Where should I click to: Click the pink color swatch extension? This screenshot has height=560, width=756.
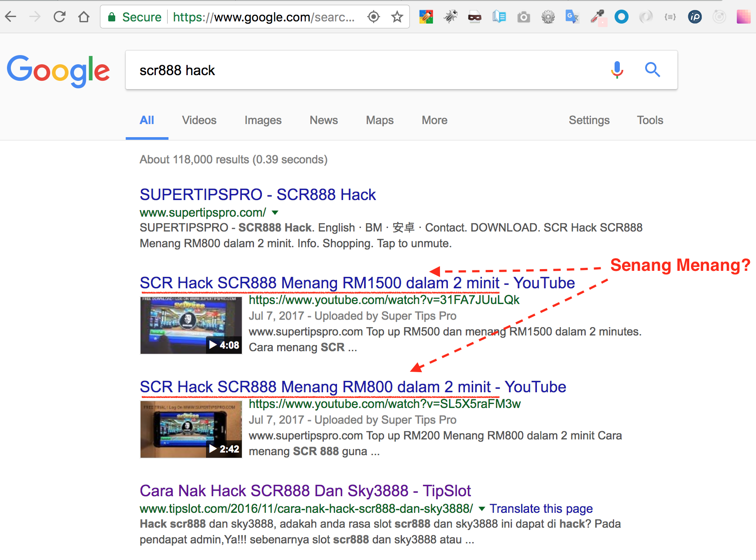(x=743, y=17)
